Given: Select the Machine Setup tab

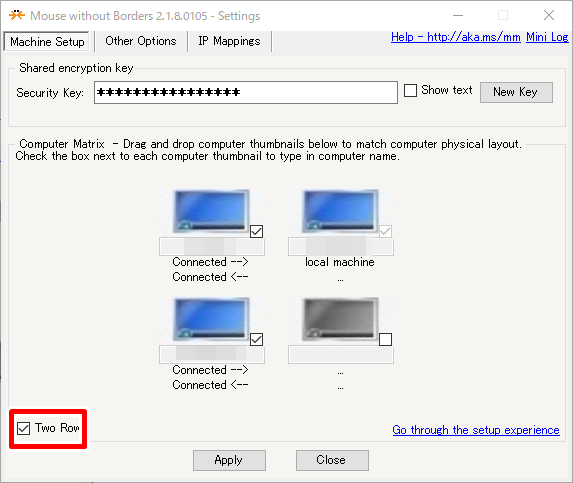Looking at the screenshot, I should (47, 42).
